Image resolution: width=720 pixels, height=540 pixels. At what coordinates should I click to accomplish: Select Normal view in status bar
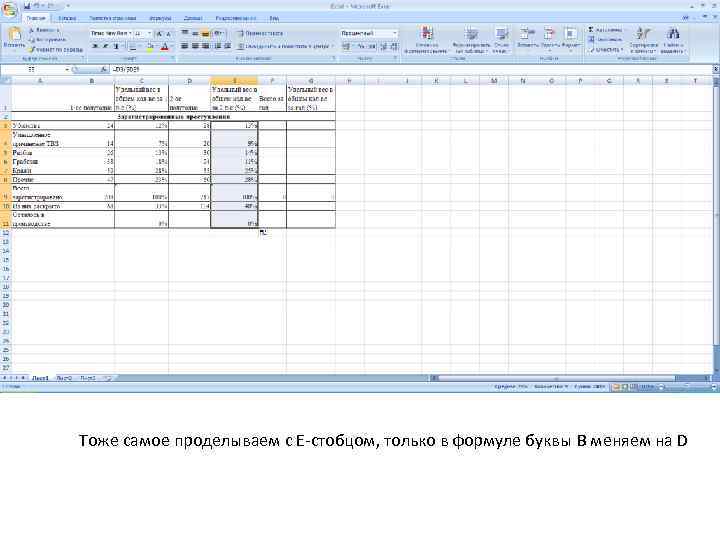[616, 387]
